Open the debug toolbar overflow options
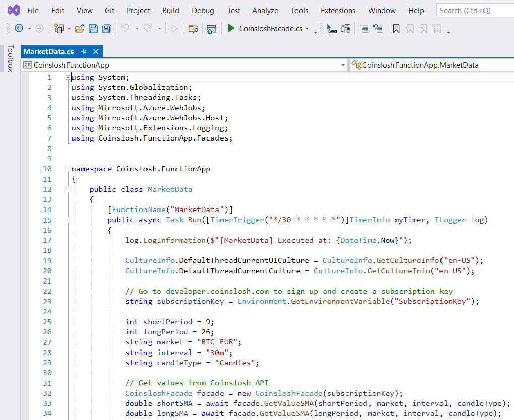Viewport: 514px width, 420px height. [x=315, y=31]
